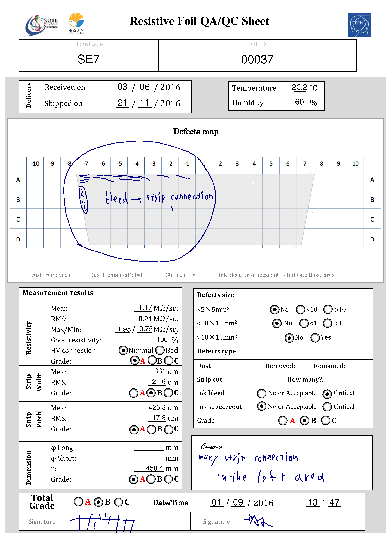Click the empty φ Short field

(x=149, y=458)
